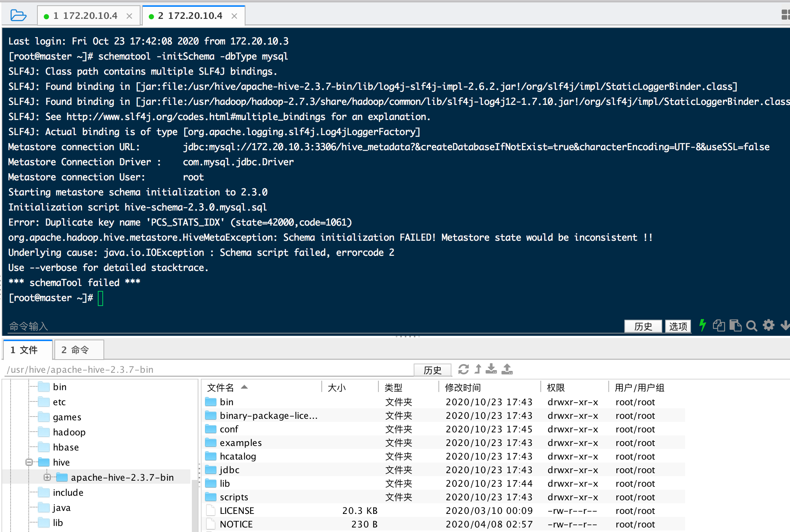Collapse the hive folder in tree
Viewport: 790px width, 532px height.
pyautogui.click(x=29, y=462)
